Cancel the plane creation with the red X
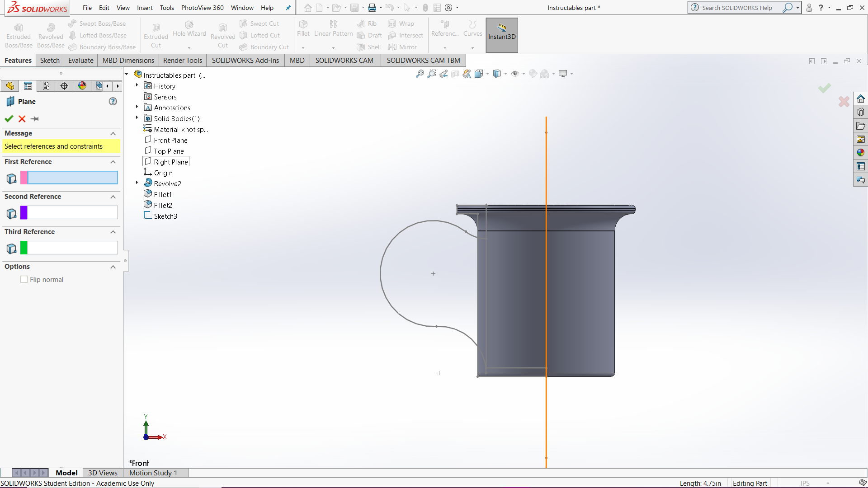This screenshot has width=868, height=488. pyautogui.click(x=21, y=119)
